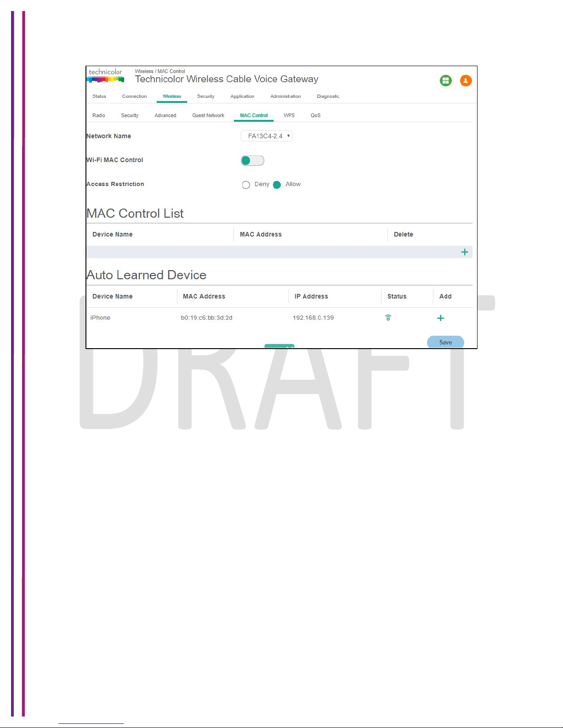Add entry with MAC Control List plus
Viewport: 563px width, 728px height.
[x=465, y=252]
